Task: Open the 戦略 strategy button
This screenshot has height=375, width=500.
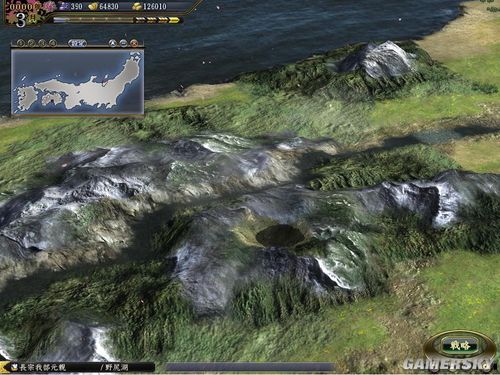Action: [x=460, y=346]
